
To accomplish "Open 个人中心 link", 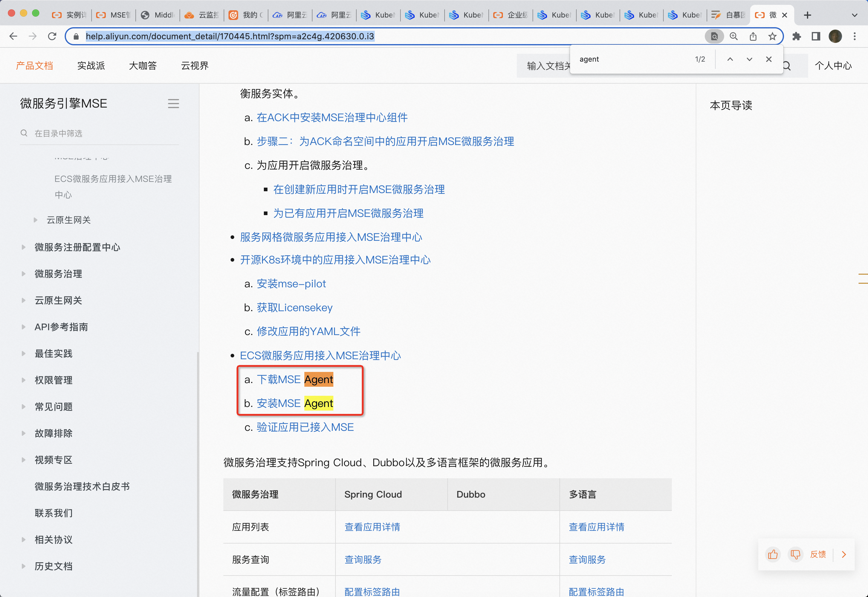I will 833,66.
